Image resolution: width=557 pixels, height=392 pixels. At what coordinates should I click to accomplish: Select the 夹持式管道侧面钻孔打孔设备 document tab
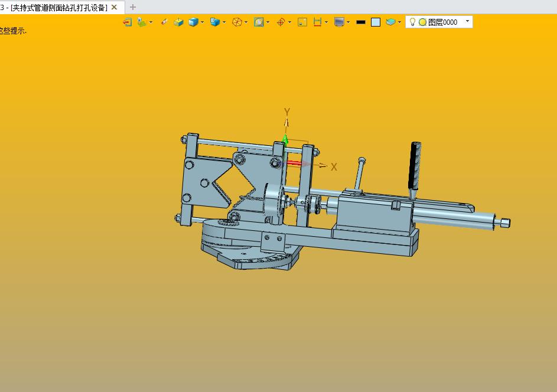tap(58, 7)
